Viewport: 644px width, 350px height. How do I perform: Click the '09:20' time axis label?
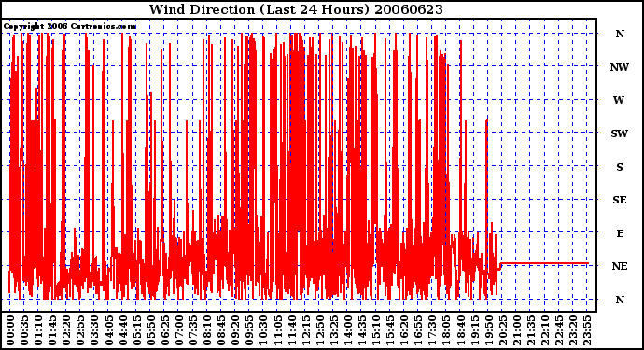point(235,330)
